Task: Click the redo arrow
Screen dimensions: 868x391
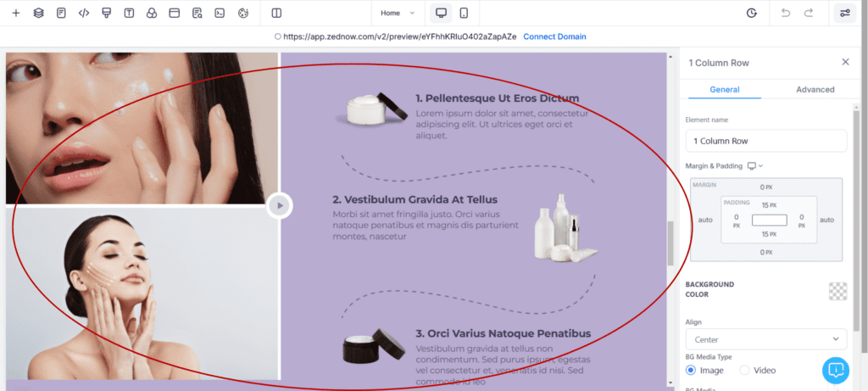Action: (x=808, y=14)
